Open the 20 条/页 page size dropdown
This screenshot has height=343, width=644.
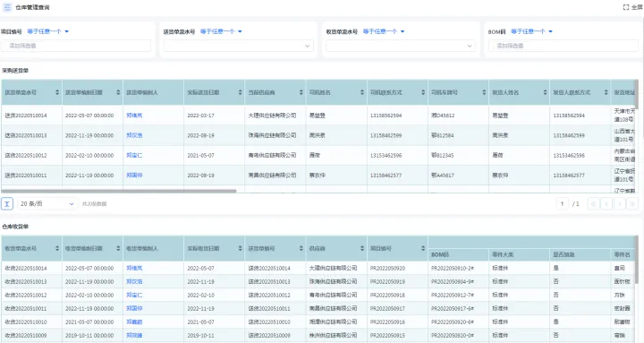pos(47,203)
